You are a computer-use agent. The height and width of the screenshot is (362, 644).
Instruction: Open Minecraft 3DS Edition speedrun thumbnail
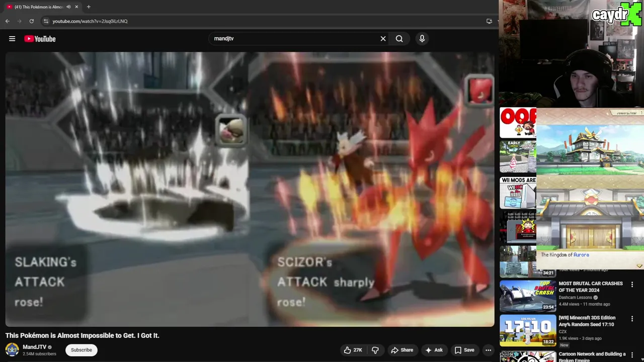(528, 331)
